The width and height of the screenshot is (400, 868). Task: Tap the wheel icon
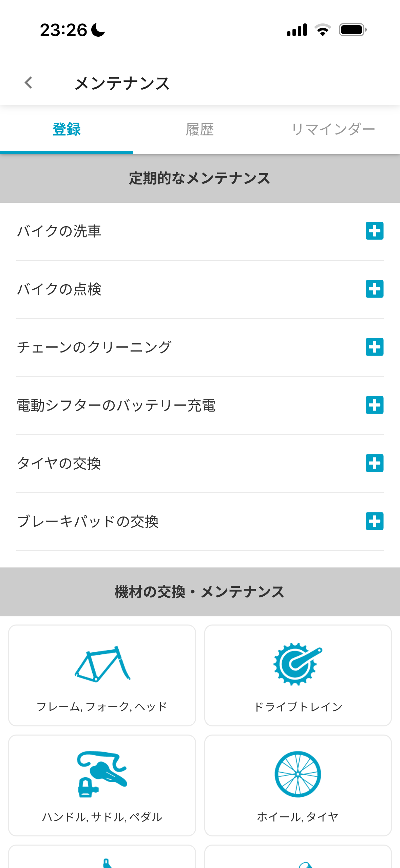pos(298,774)
